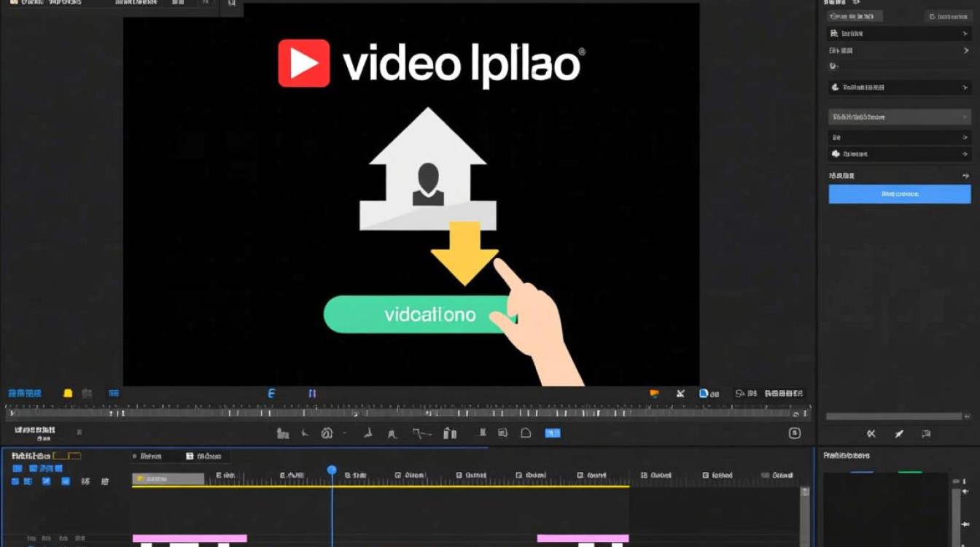
Task: Select the first tab above the timeline ruler
Action: point(150,456)
